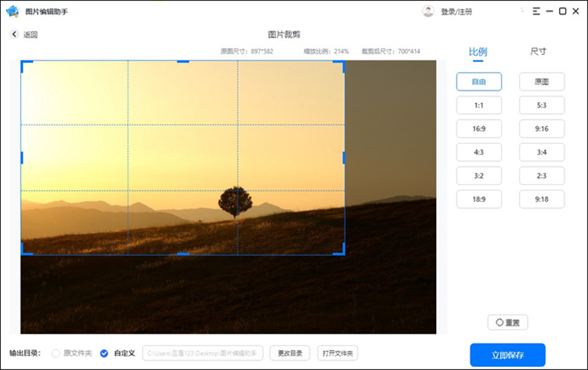Viewport: 588px width, 370px height.
Task: Click the bottom edge crop handle
Action: (183, 254)
